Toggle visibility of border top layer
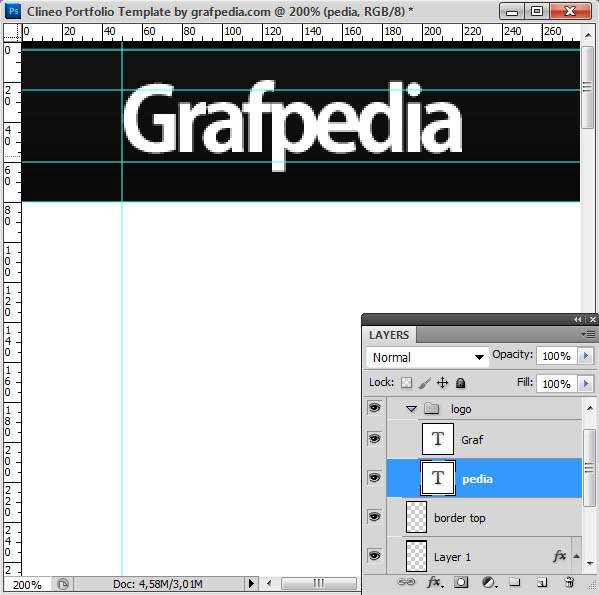 [374, 517]
